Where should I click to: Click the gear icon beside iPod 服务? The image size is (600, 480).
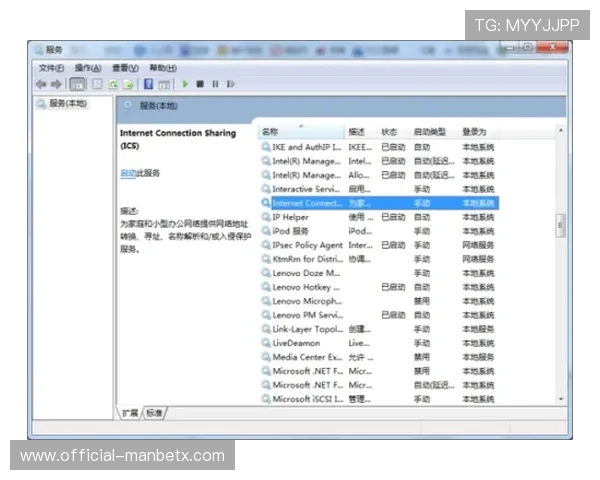pos(266,231)
